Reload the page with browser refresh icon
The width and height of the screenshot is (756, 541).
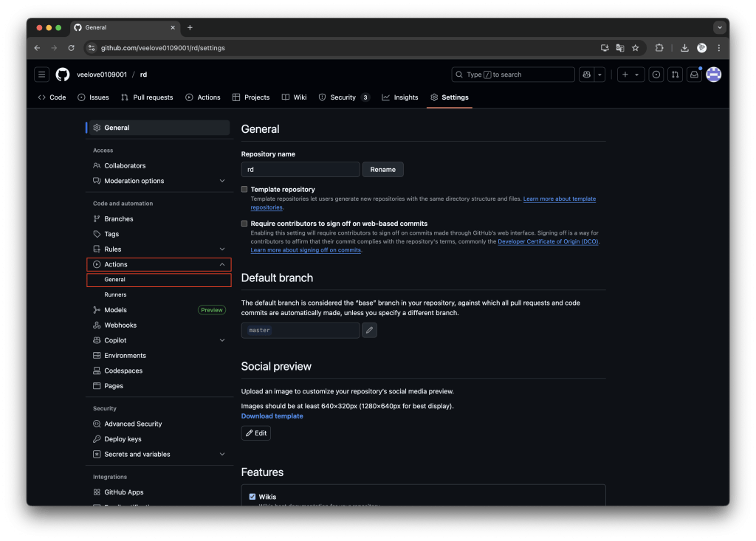point(72,48)
